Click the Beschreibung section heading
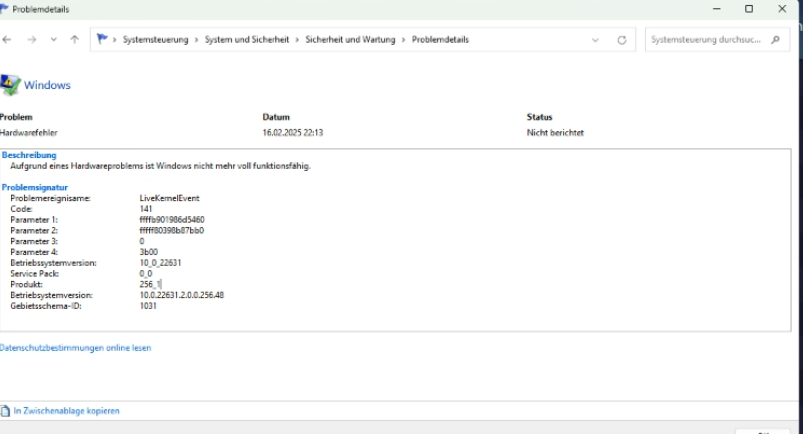Viewport: 803px width, 434px height. [x=29, y=155]
